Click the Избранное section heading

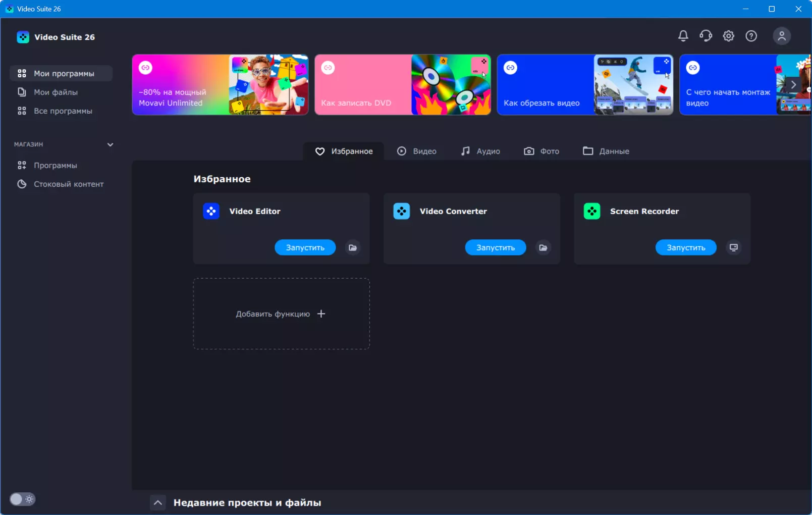(222, 179)
